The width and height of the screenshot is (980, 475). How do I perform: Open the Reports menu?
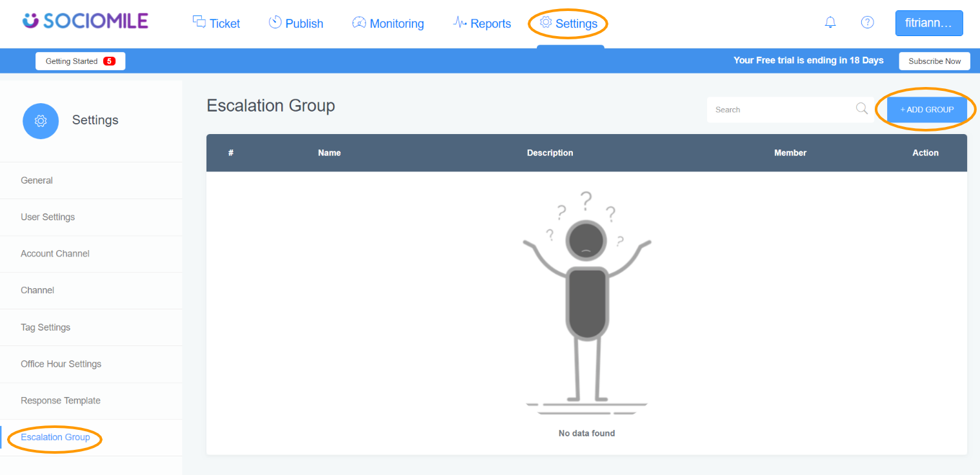pyautogui.click(x=482, y=23)
